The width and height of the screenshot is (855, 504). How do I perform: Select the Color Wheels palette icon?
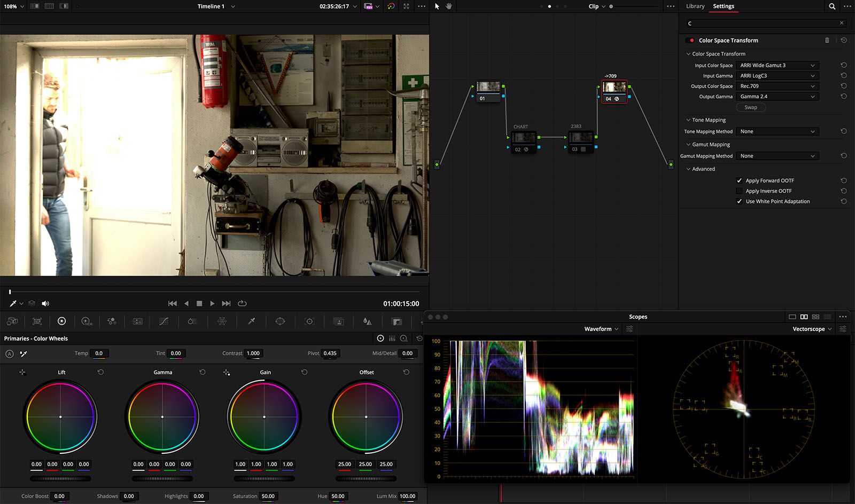point(61,321)
